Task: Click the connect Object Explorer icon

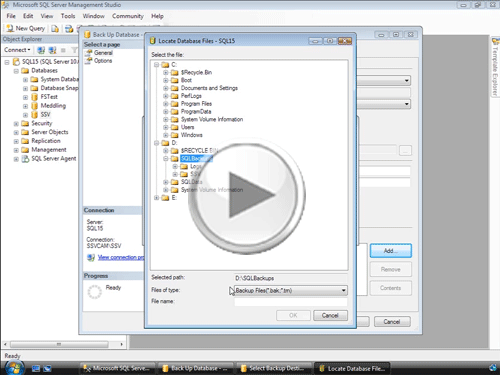Action: (x=41, y=50)
